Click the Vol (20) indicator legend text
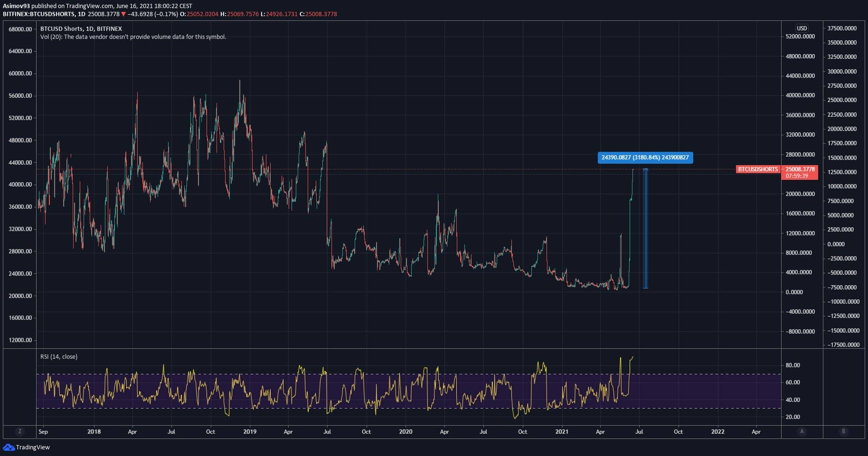 [133, 37]
